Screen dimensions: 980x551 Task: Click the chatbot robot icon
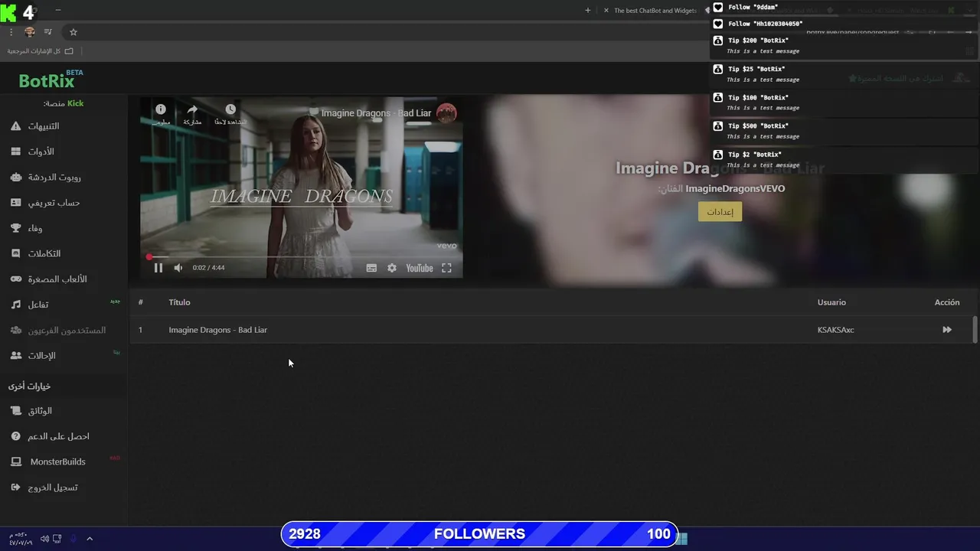[x=16, y=177]
